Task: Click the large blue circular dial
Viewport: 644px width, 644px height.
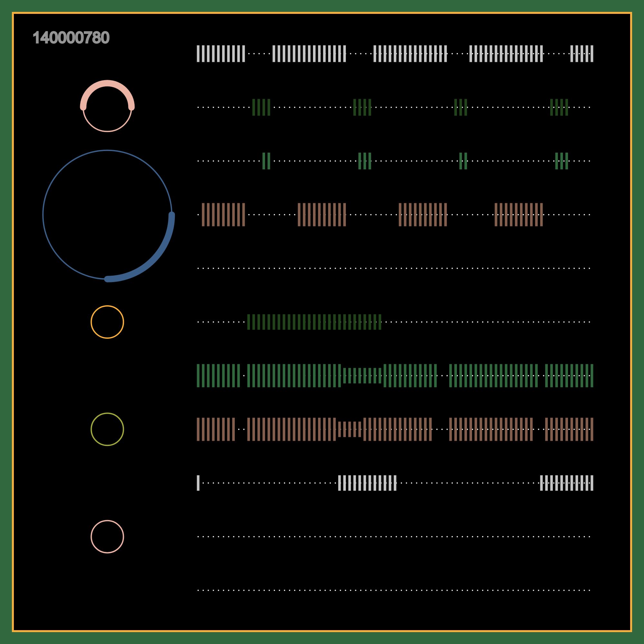Action: (107, 215)
